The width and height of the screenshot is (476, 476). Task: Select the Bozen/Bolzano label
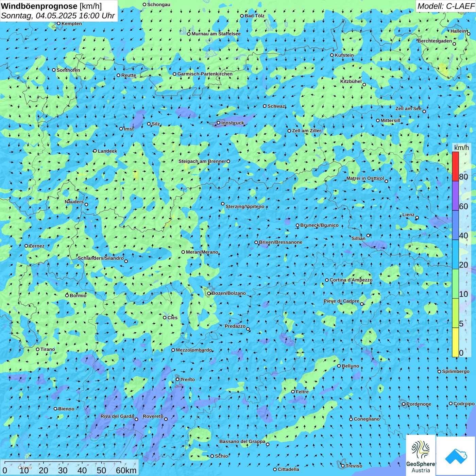coord(228,293)
